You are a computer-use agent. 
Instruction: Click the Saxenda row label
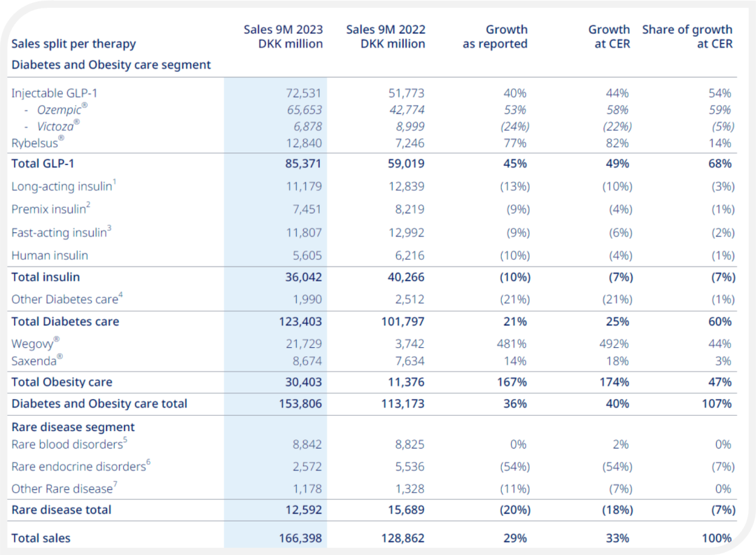pos(37,360)
